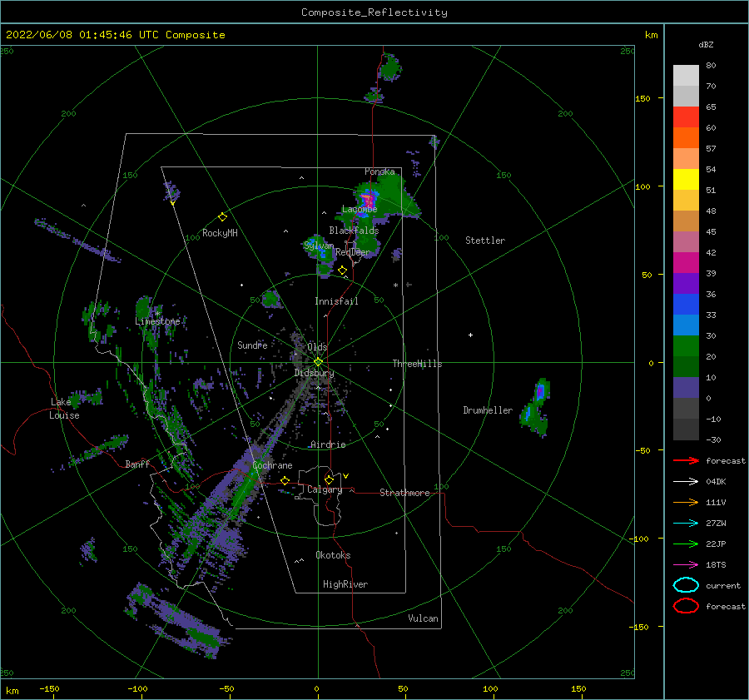Image resolution: width=749 pixels, height=700 pixels.
Task: Click the Cochrane city label
Action: (272, 465)
